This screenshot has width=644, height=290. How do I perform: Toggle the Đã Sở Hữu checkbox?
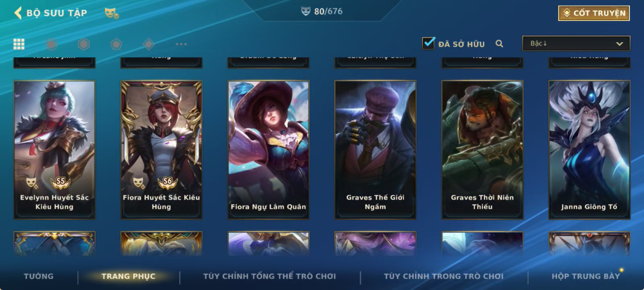coord(428,43)
